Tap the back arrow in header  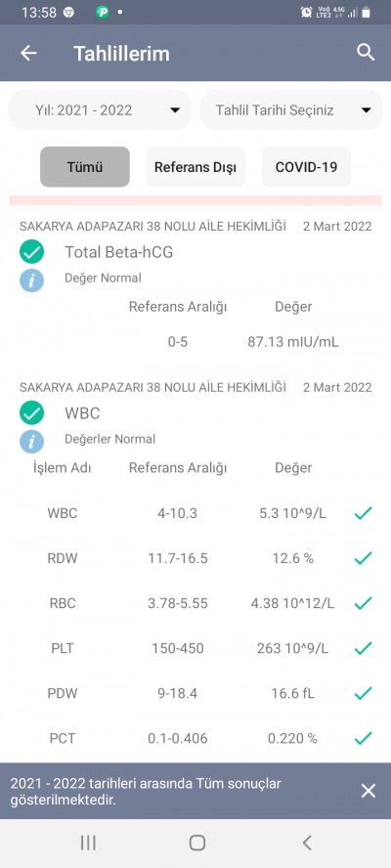click(x=28, y=53)
